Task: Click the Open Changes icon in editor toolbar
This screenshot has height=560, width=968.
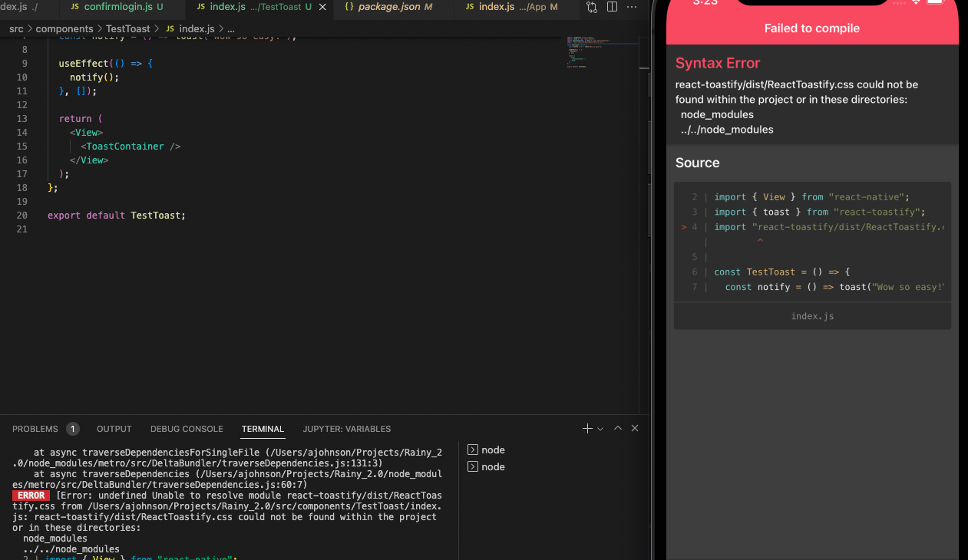Action: pyautogui.click(x=592, y=7)
